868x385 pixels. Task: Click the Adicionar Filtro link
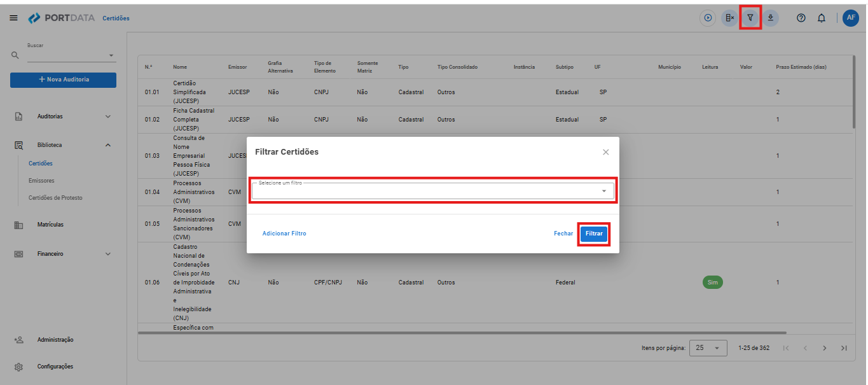284,234
